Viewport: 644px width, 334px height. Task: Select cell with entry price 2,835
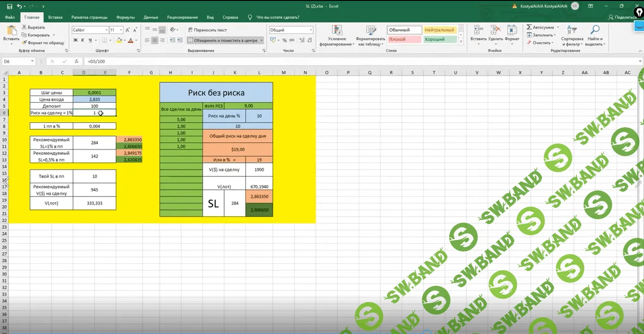pyautogui.click(x=94, y=99)
